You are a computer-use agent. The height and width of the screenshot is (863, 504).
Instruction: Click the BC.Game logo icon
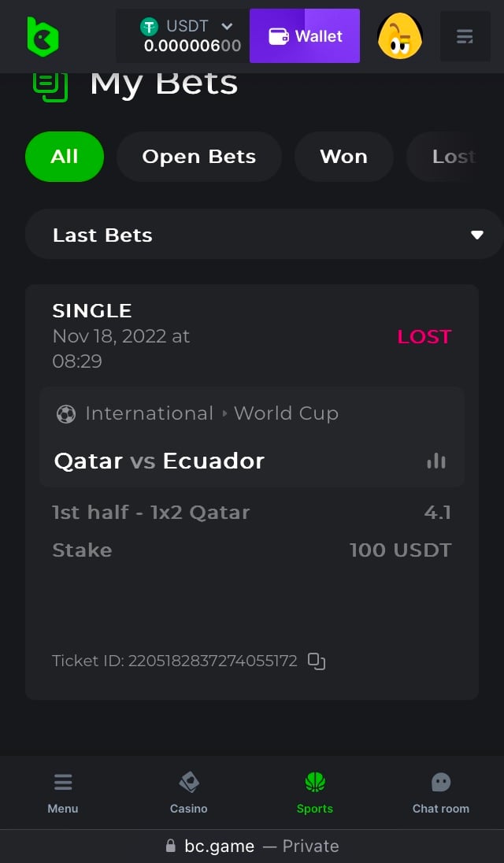click(43, 36)
